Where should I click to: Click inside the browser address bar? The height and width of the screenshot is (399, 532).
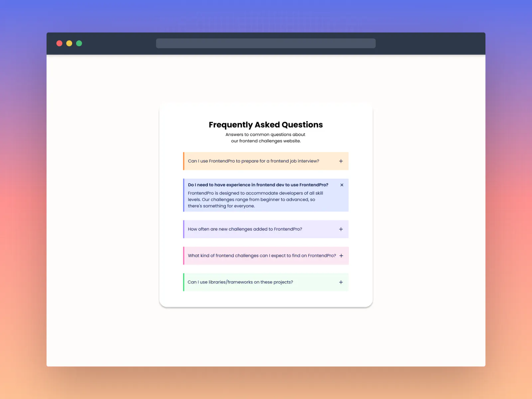click(266, 43)
